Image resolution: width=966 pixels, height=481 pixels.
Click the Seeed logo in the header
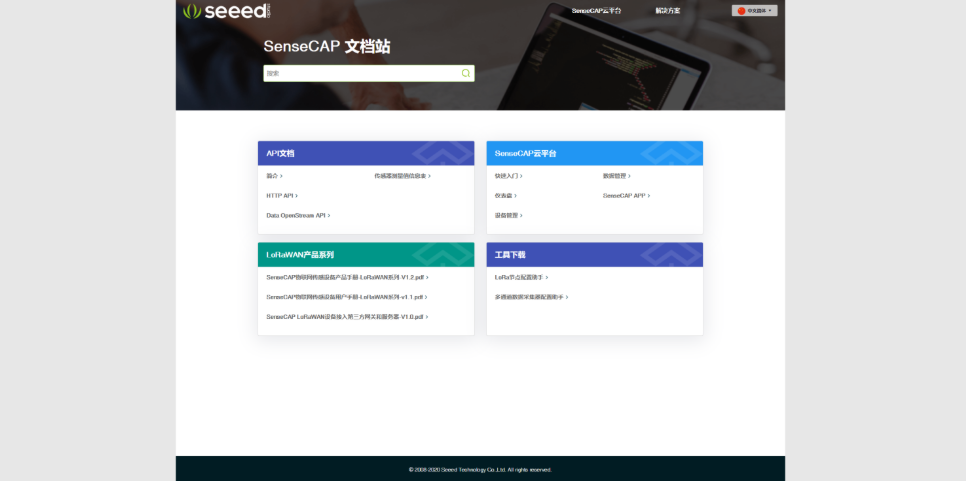click(226, 10)
